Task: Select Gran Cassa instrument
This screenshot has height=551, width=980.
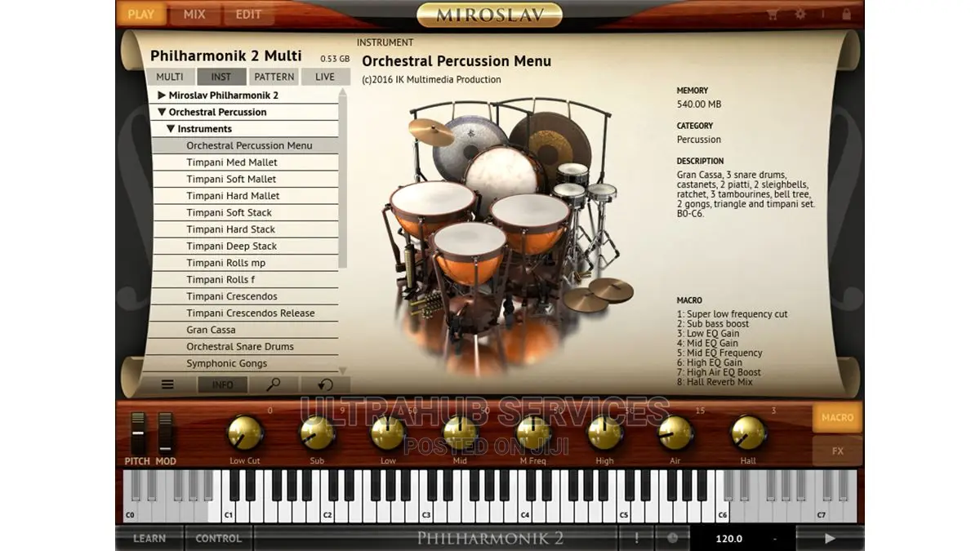Action: click(245, 330)
